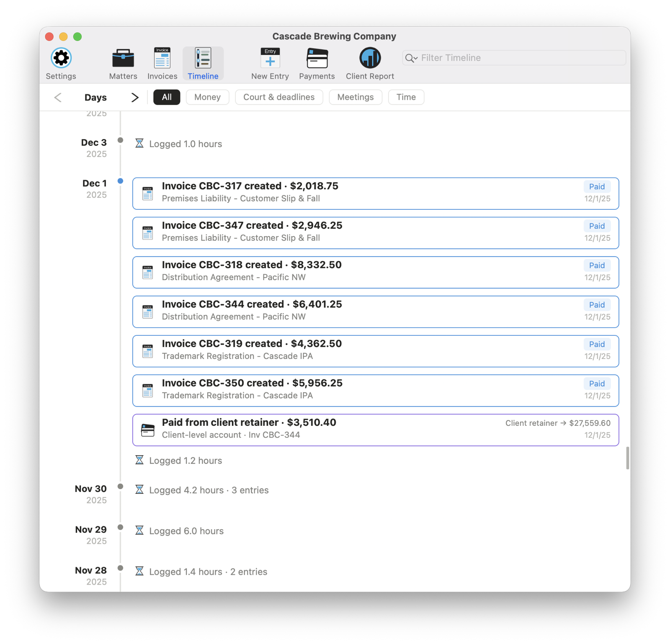Click the Paid badge on CBC-319

click(x=597, y=344)
